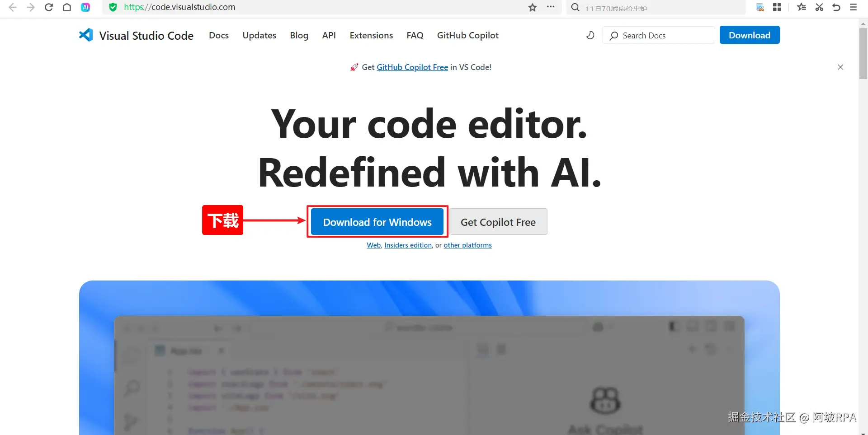Open the favorites list star icon
Screen dimensions: 868x435
pos(802,7)
